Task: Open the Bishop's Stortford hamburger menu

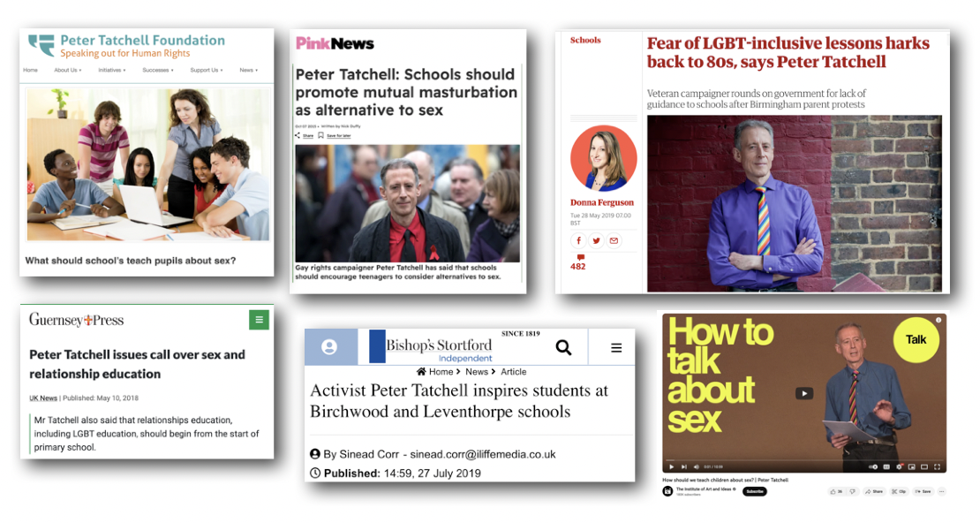Action: pyautogui.click(x=616, y=347)
